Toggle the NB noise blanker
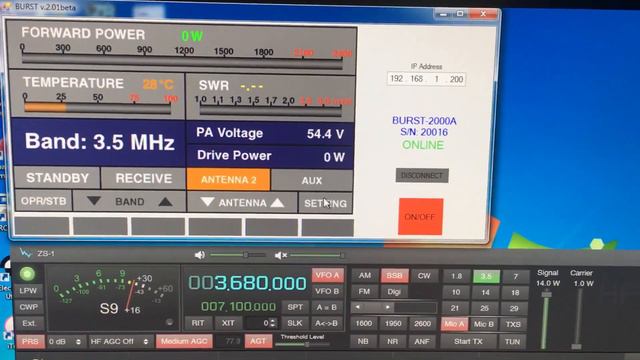This screenshot has width=640, height=360. pyautogui.click(x=363, y=341)
